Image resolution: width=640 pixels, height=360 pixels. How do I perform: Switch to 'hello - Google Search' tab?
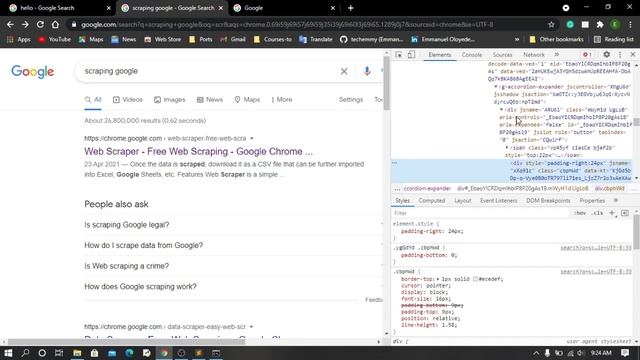pos(59,8)
